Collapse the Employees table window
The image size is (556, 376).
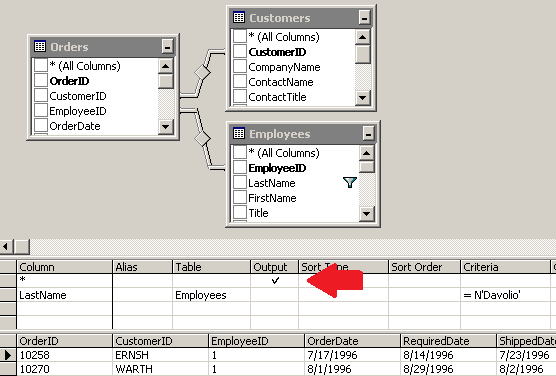(x=368, y=134)
